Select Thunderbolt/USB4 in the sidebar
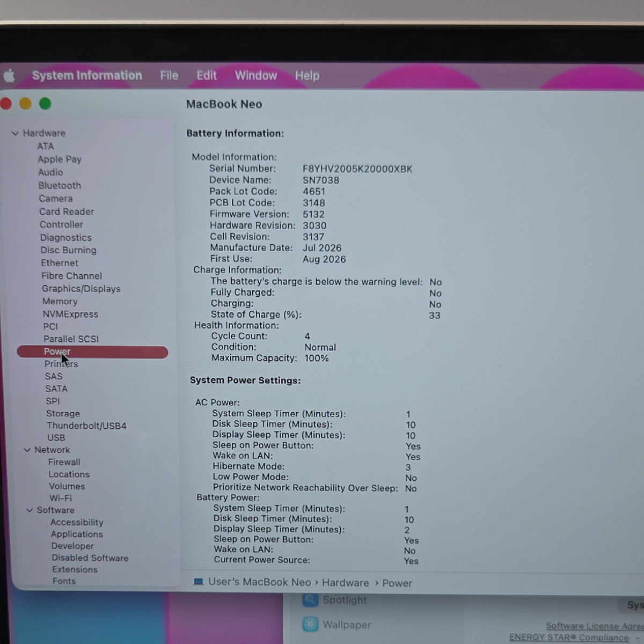 (x=86, y=426)
